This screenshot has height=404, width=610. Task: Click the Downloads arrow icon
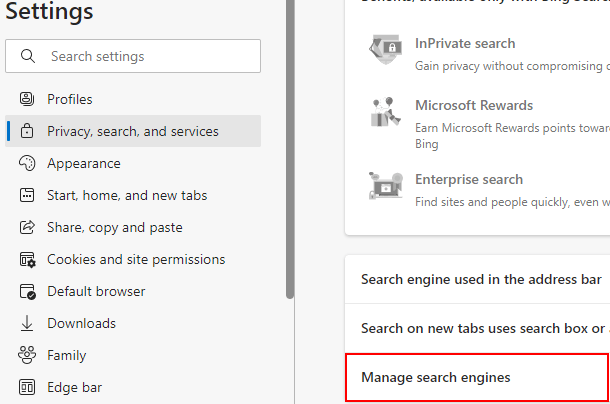point(28,323)
